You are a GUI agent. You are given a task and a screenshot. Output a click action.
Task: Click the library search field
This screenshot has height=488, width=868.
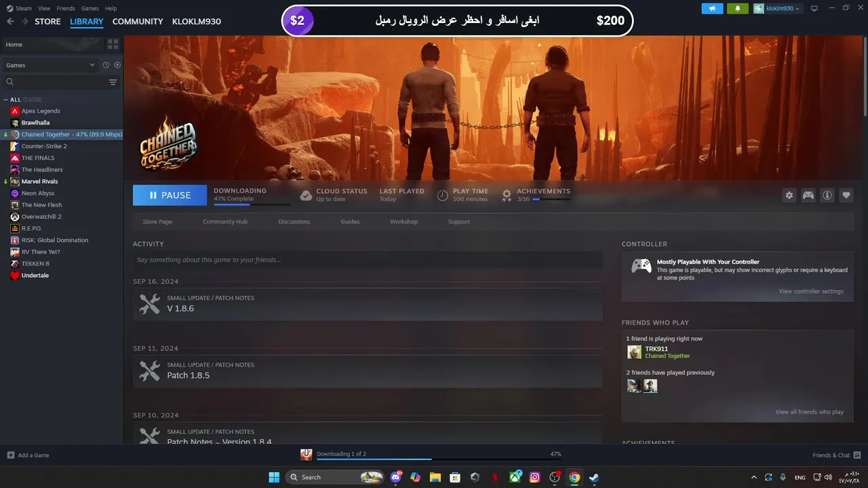click(54, 82)
